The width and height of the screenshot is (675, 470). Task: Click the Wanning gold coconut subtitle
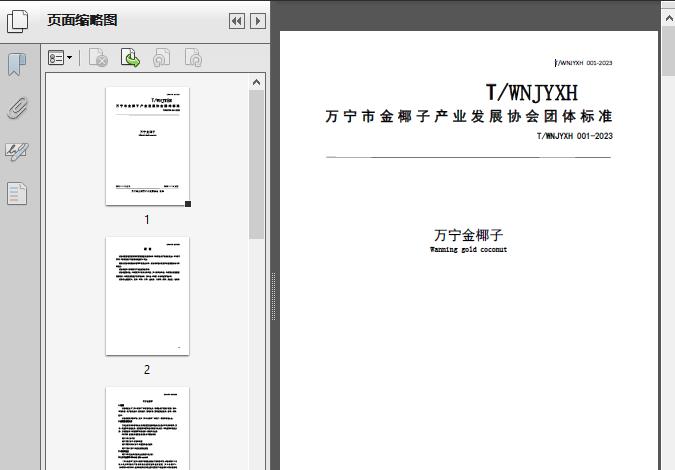[x=468, y=250]
